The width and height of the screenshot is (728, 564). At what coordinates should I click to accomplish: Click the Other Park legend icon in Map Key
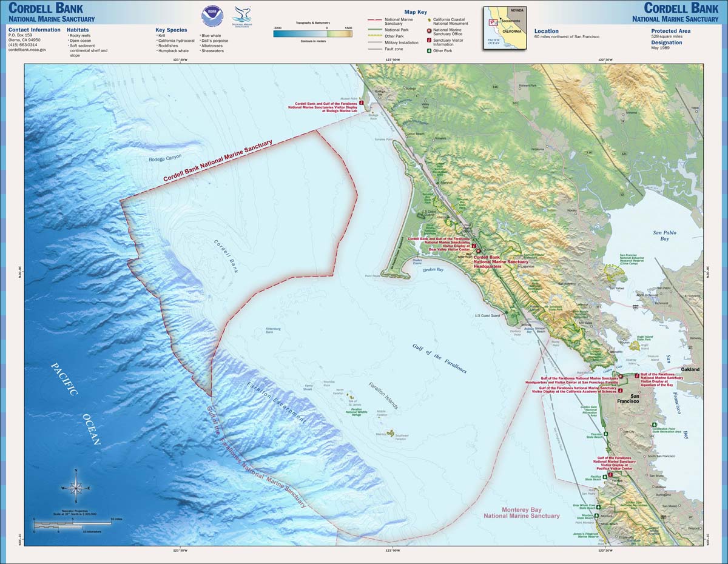pos(430,51)
